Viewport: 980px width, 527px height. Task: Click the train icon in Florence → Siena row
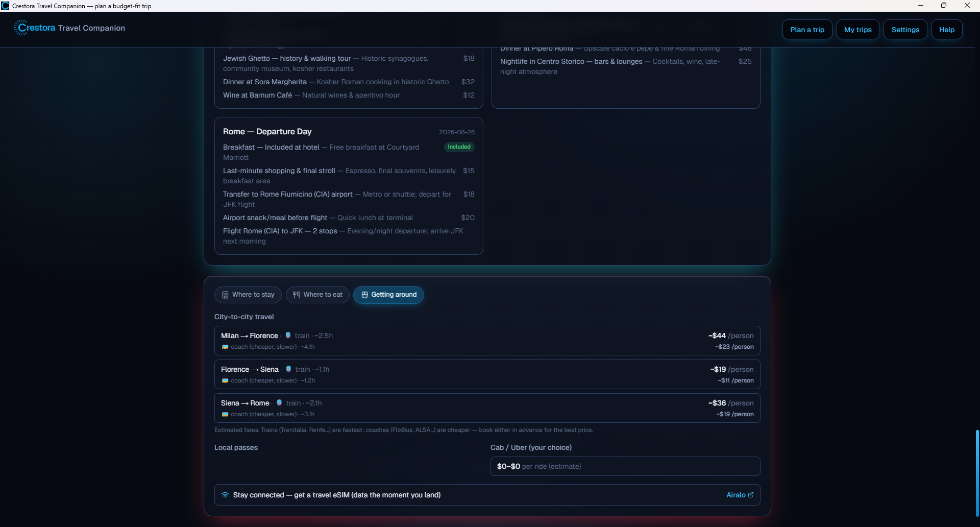[x=288, y=369]
